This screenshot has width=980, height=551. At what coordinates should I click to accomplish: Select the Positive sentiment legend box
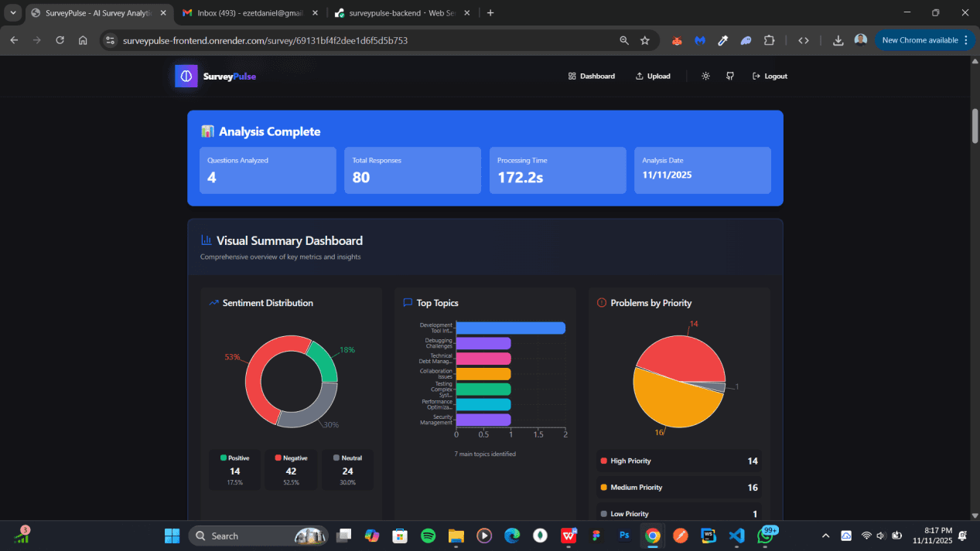click(235, 470)
